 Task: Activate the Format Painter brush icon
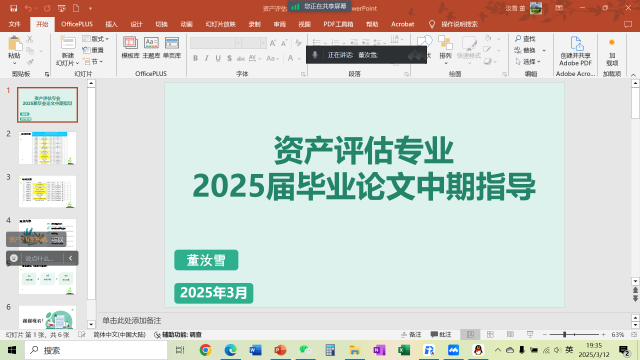point(30,62)
